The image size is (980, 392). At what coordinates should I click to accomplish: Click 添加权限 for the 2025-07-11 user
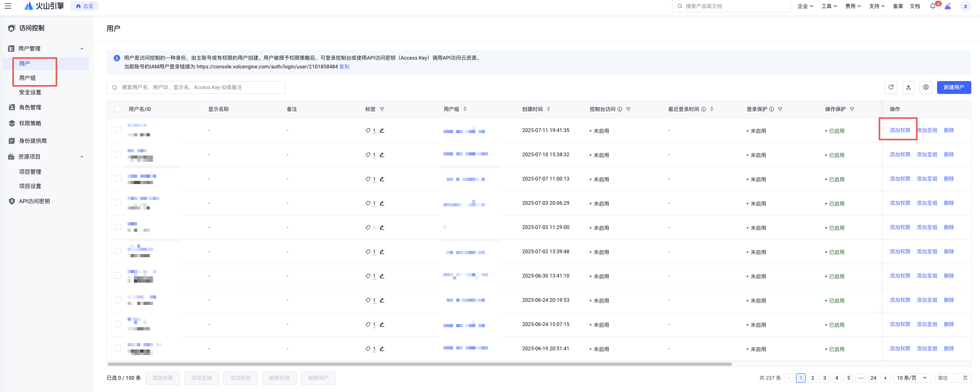click(x=900, y=130)
